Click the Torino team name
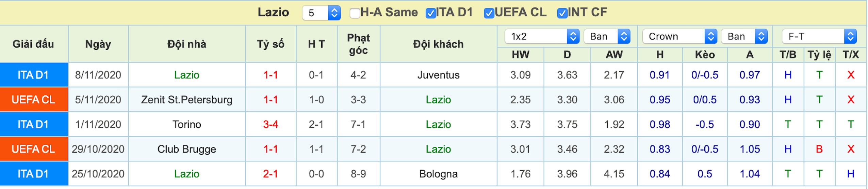The width and height of the screenshot is (868, 189). coord(186,124)
